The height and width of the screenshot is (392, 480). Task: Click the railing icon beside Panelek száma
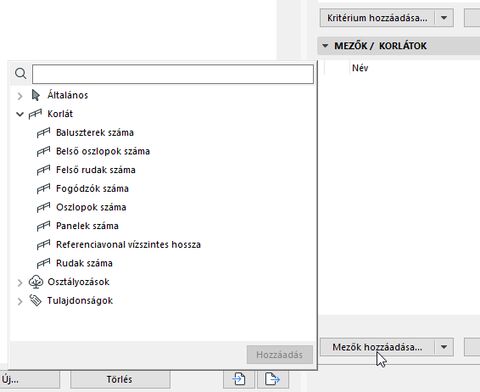44,226
